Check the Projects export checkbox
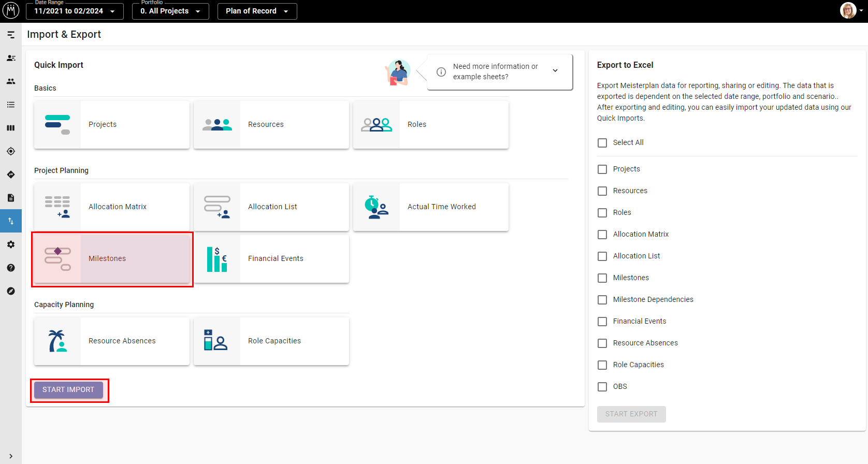Image resolution: width=868 pixels, height=464 pixels. pos(602,169)
